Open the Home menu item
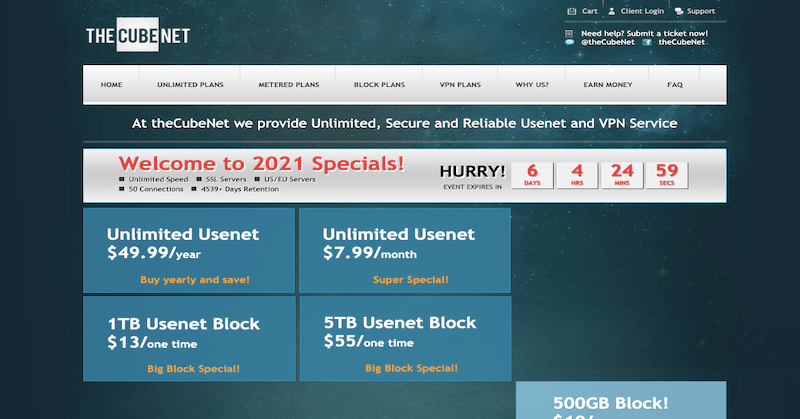The image size is (800, 419). point(112,85)
